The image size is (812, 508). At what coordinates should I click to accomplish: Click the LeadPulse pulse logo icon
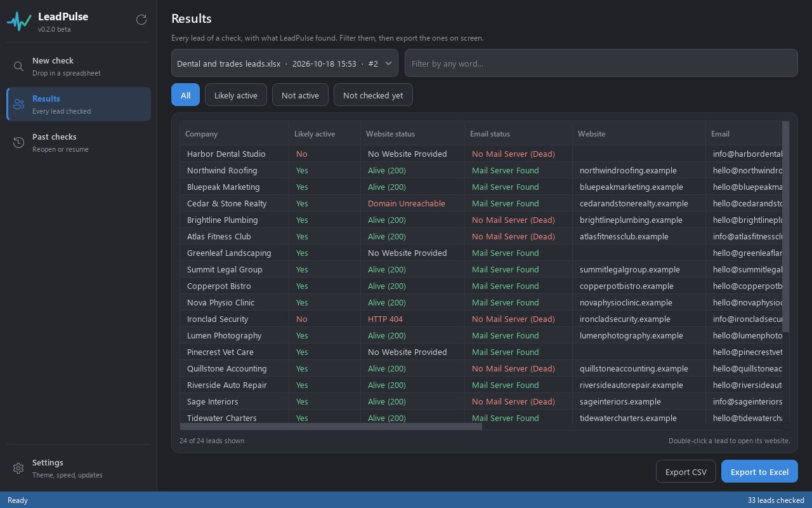coord(19,22)
